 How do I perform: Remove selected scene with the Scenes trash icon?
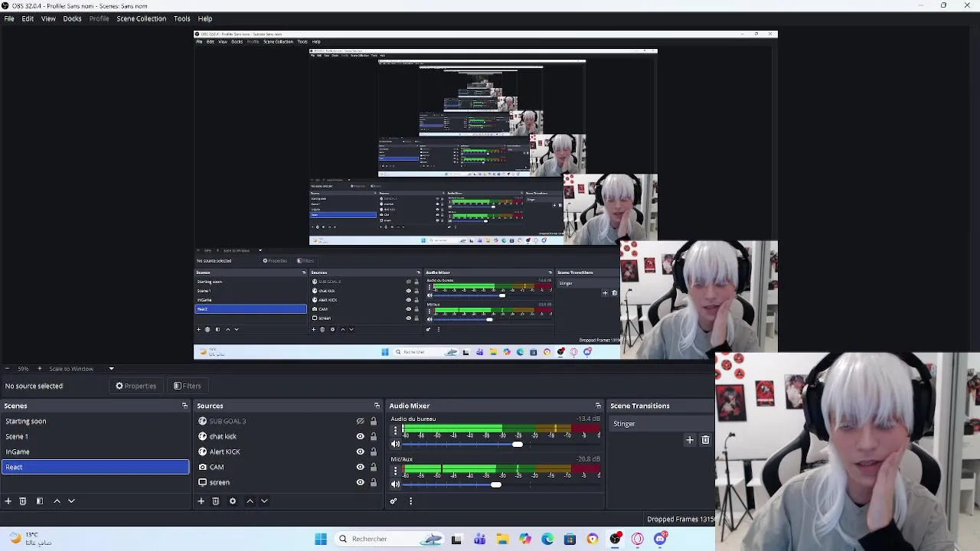point(23,501)
